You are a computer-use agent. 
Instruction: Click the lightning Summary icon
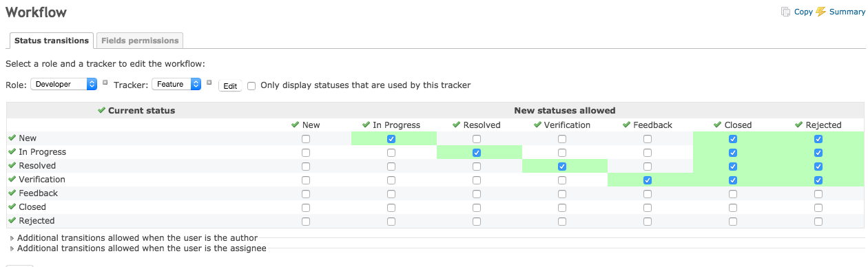(820, 12)
